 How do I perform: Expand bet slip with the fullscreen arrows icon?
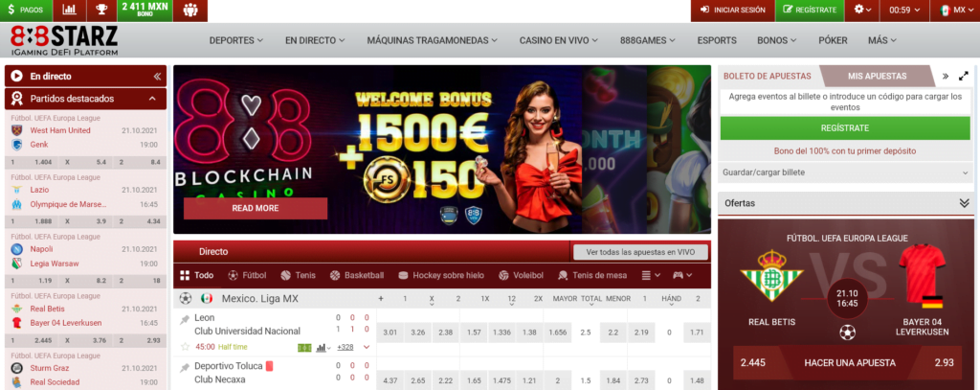[964, 76]
